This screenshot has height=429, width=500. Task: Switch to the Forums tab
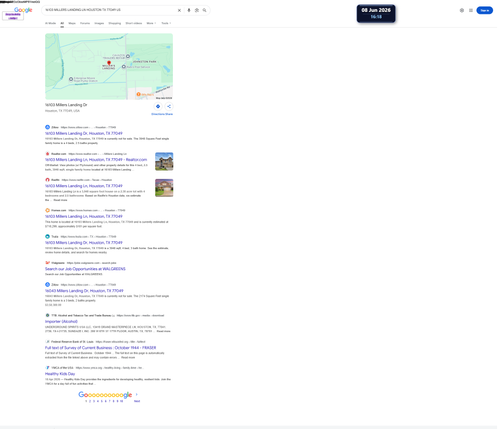(85, 23)
